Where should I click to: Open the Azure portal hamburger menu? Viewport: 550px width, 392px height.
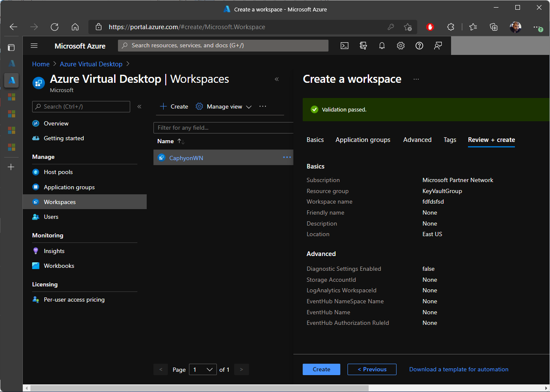click(x=34, y=46)
